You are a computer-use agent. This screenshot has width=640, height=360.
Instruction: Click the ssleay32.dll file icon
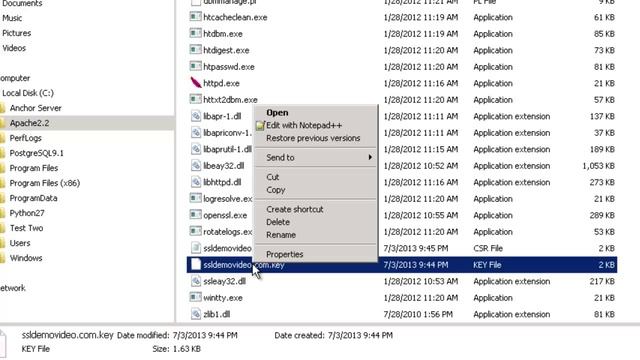point(196,281)
